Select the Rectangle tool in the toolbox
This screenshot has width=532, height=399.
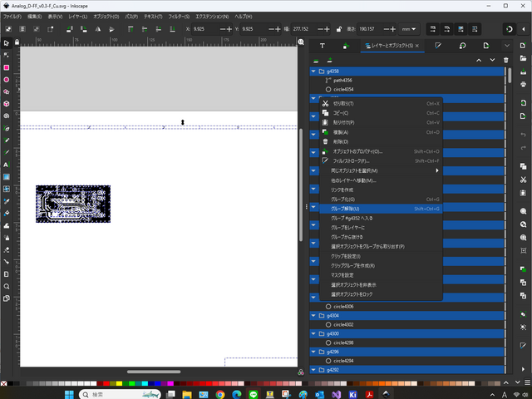pos(7,68)
